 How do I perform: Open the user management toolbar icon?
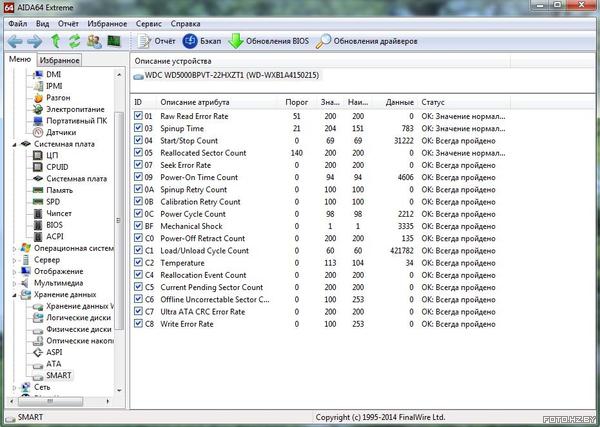(94, 41)
